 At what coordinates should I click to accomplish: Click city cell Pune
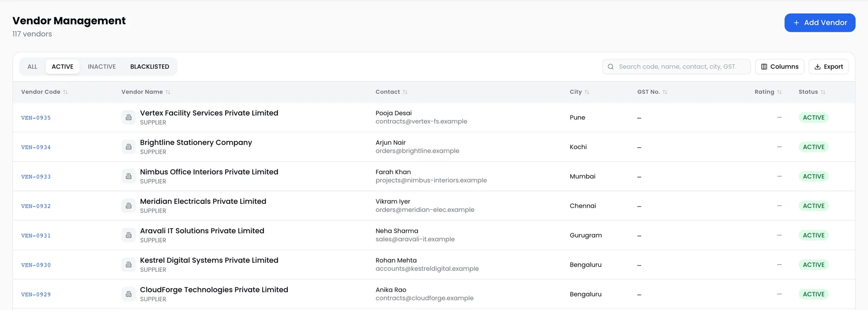coord(577,118)
